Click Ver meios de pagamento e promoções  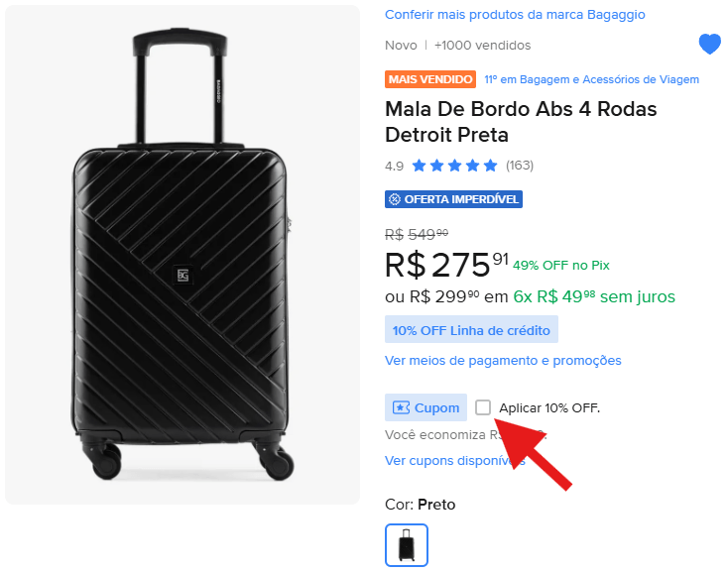[503, 361]
